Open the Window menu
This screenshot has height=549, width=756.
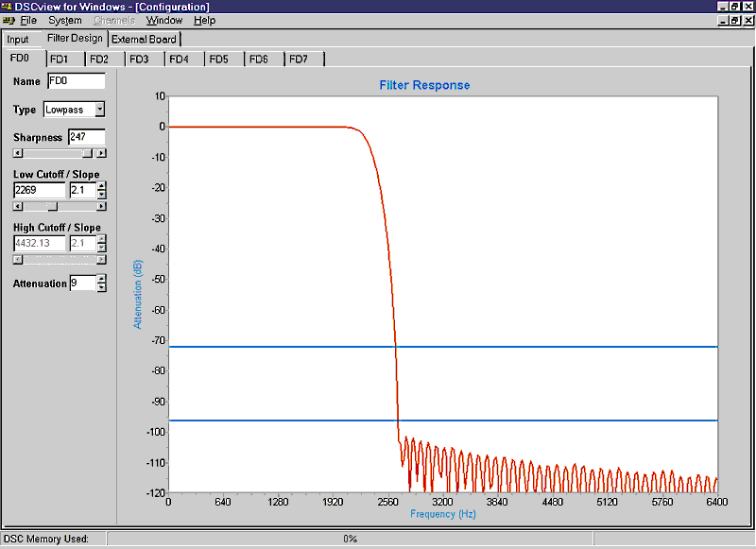pyautogui.click(x=164, y=20)
